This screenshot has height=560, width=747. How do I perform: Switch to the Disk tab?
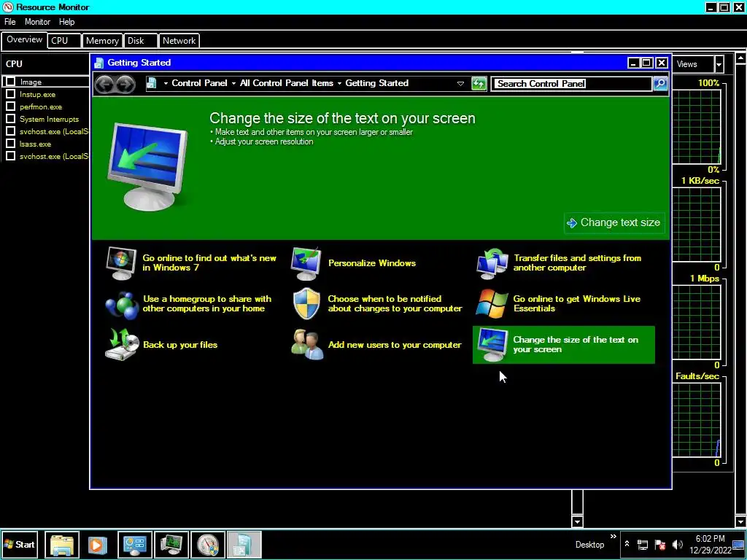tap(140, 41)
